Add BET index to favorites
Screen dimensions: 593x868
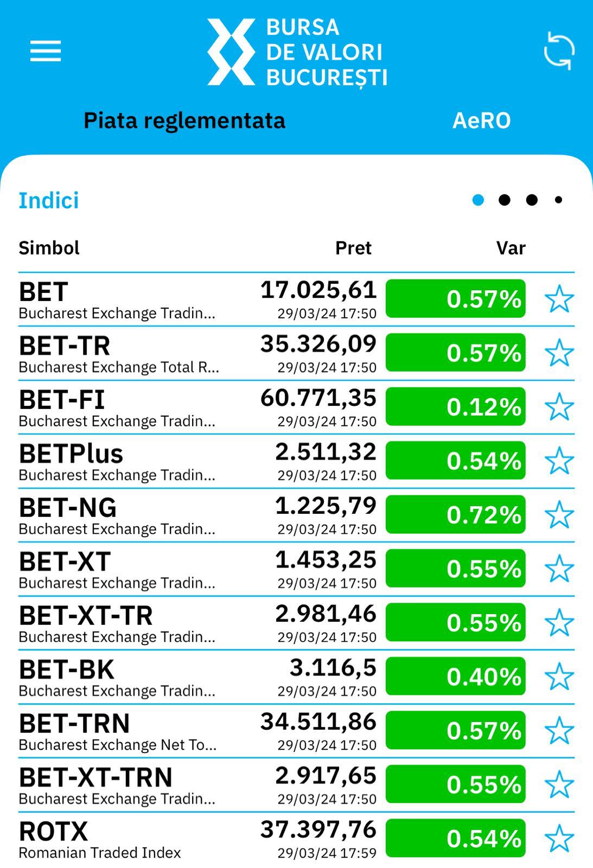pyautogui.click(x=559, y=299)
